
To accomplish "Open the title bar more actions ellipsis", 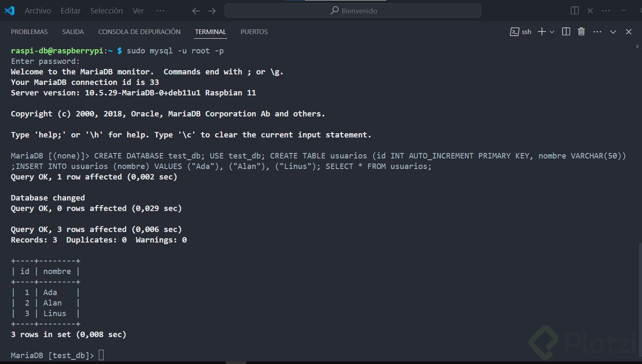I will (x=606, y=11).
